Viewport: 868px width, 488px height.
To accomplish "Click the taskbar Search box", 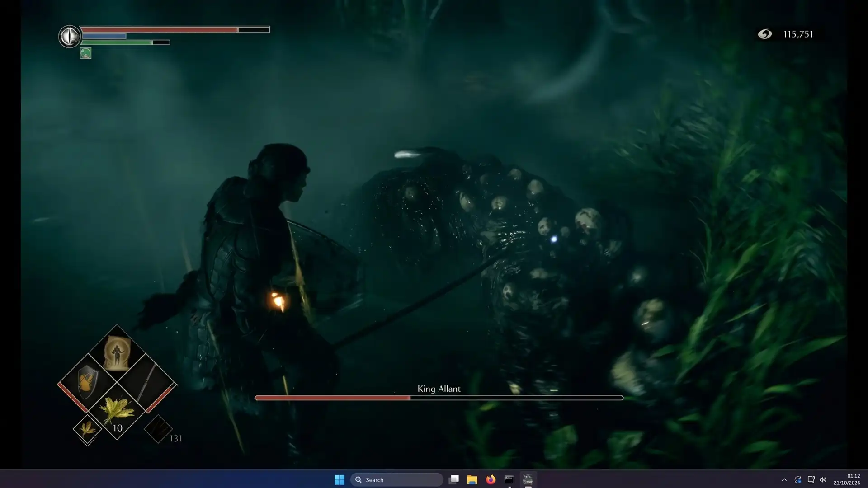I will (396, 479).
